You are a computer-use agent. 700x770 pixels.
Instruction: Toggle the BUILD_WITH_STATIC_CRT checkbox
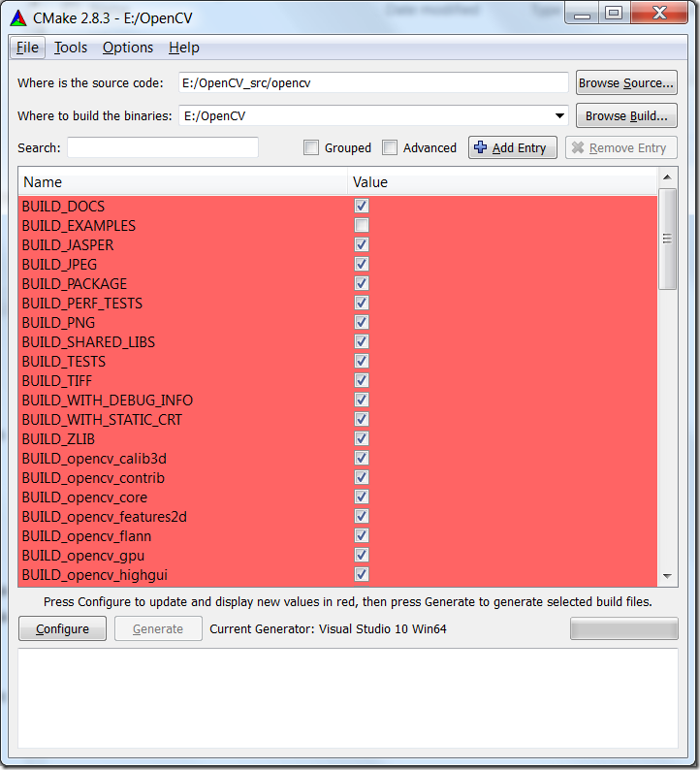pyautogui.click(x=362, y=419)
